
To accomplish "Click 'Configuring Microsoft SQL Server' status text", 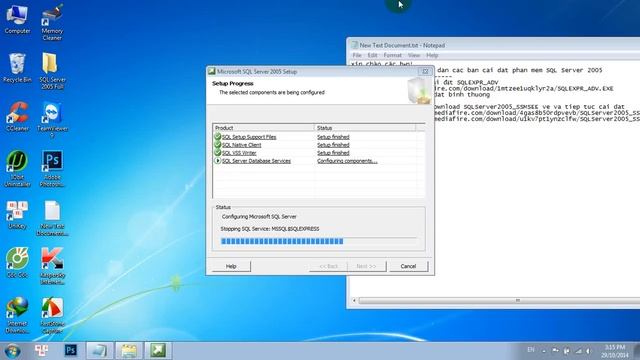I will point(259,217).
